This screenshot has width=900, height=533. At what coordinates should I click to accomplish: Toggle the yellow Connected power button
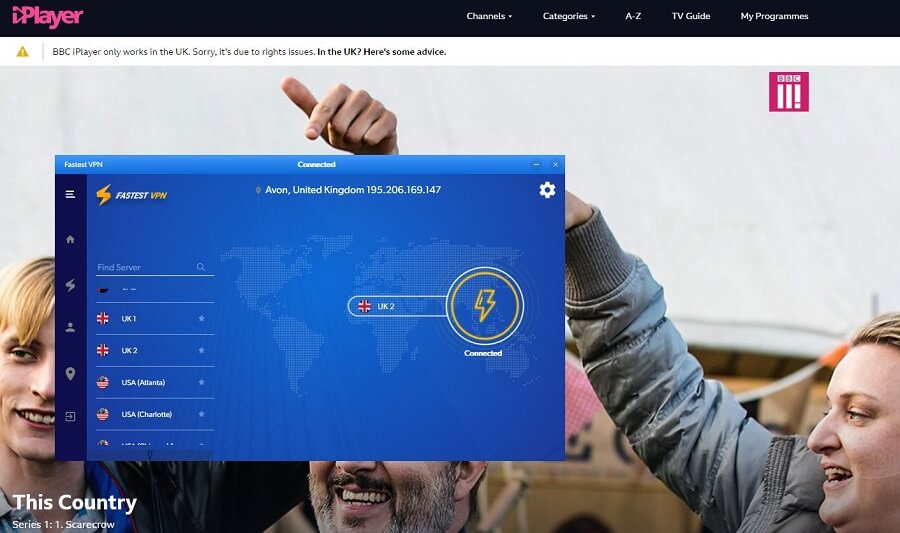point(484,305)
